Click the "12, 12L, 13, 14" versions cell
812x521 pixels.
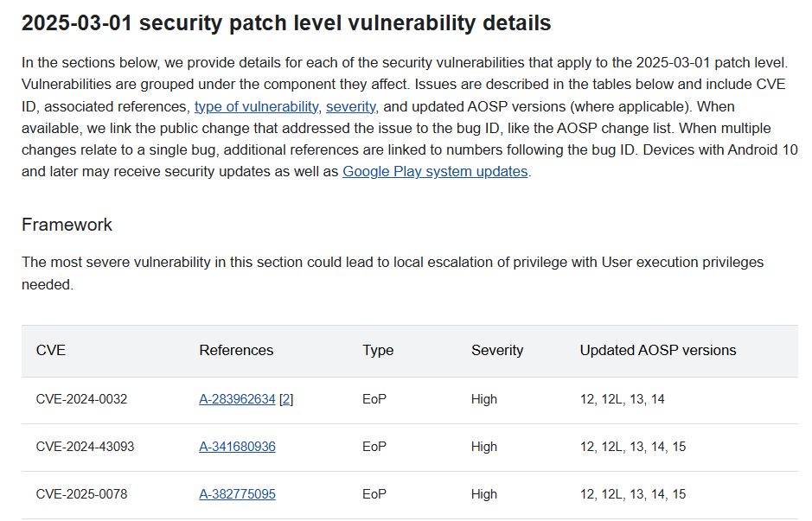point(623,399)
